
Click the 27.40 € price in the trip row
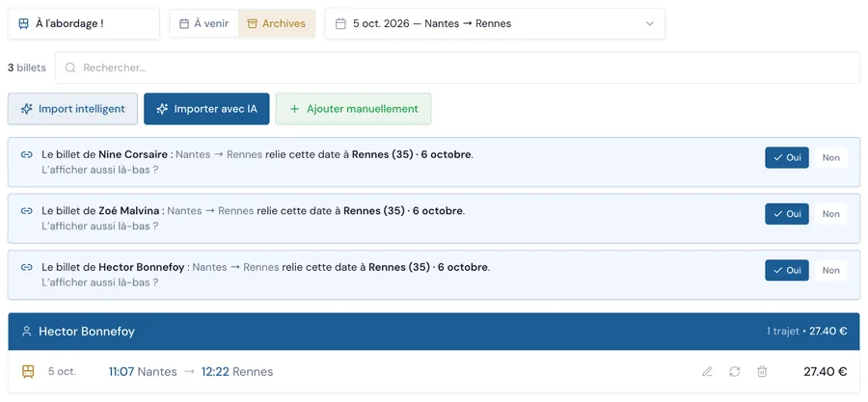pos(826,371)
